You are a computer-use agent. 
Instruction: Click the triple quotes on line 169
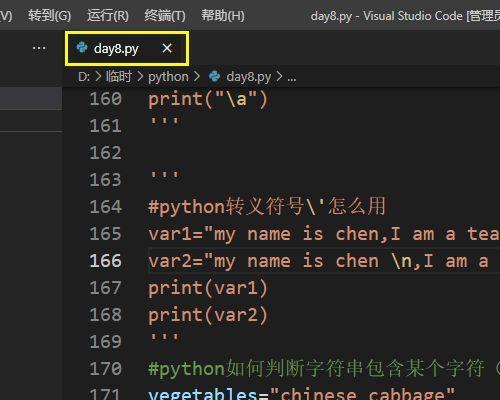(165, 337)
